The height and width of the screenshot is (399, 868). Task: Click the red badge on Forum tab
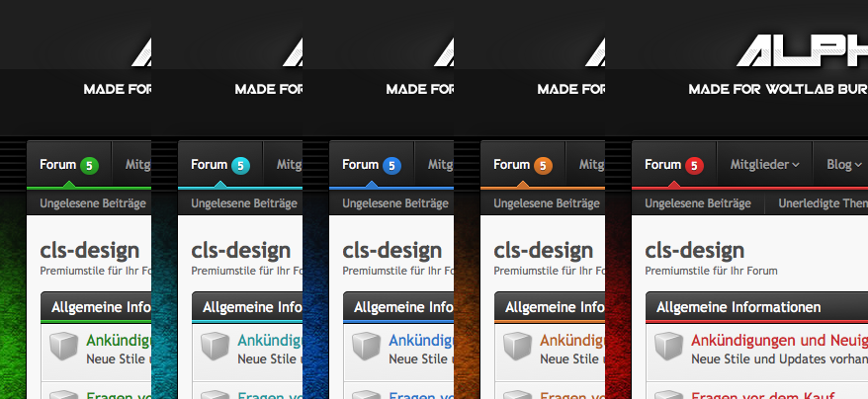pyautogui.click(x=695, y=166)
